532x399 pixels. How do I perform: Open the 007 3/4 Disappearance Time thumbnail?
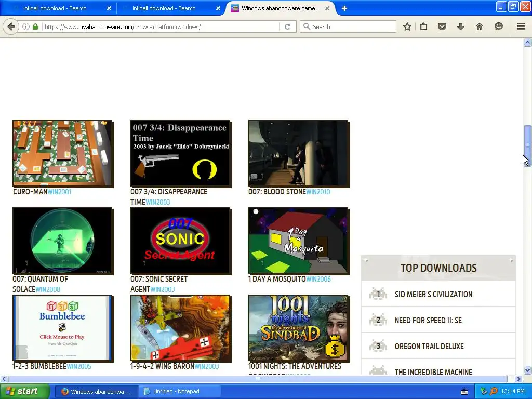tap(181, 154)
